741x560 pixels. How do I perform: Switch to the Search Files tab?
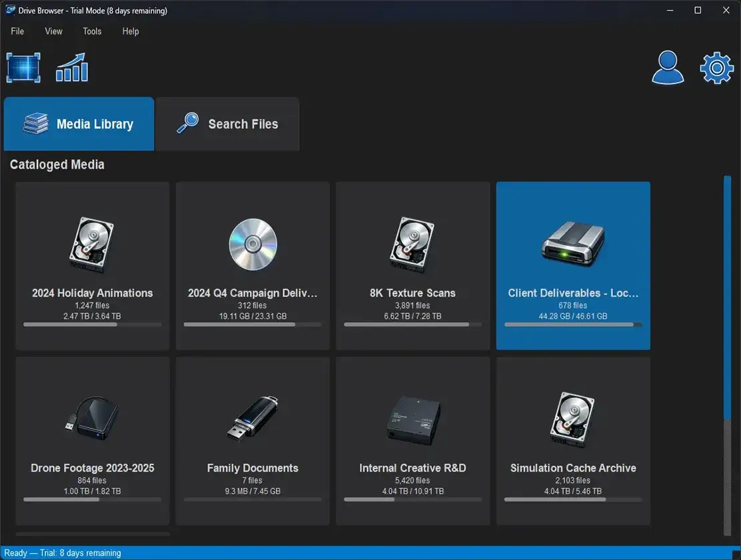pyautogui.click(x=227, y=124)
